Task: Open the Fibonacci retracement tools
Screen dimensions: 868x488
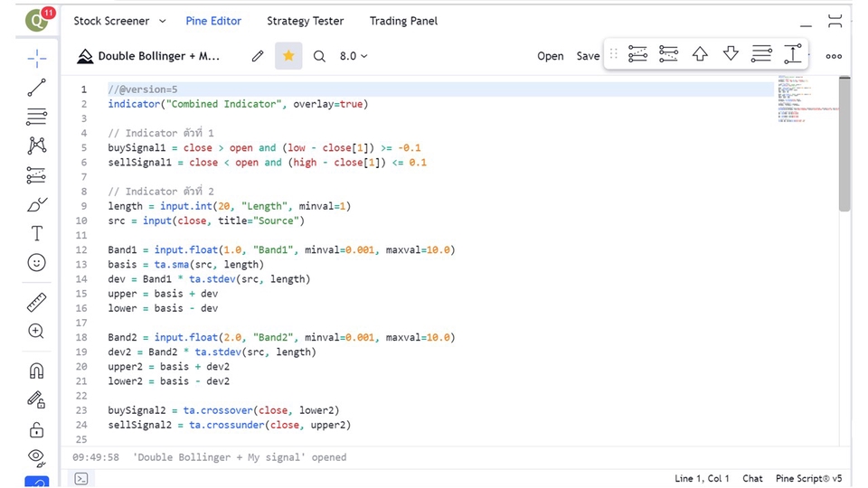Action: (36, 117)
